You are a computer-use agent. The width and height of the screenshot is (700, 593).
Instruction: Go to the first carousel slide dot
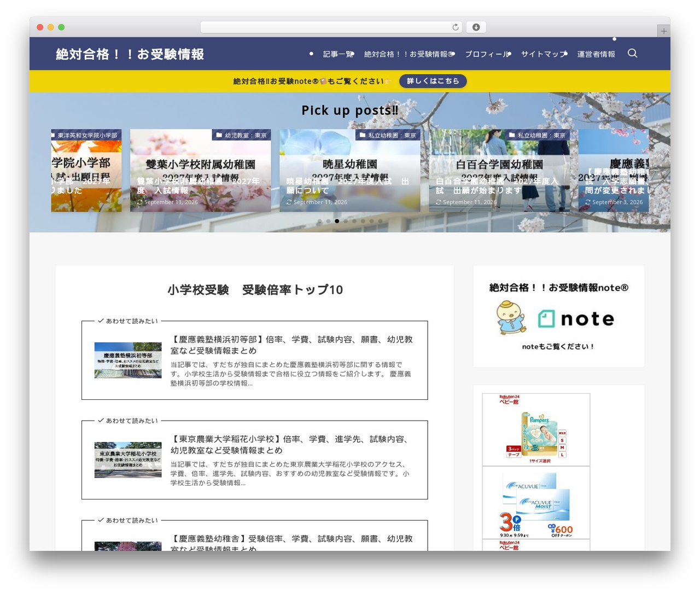pyautogui.click(x=319, y=221)
